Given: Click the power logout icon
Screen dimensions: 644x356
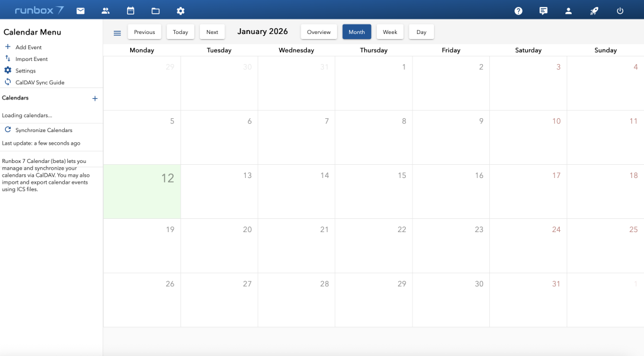Looking at the screenshot, I should (x=620, y=11).
